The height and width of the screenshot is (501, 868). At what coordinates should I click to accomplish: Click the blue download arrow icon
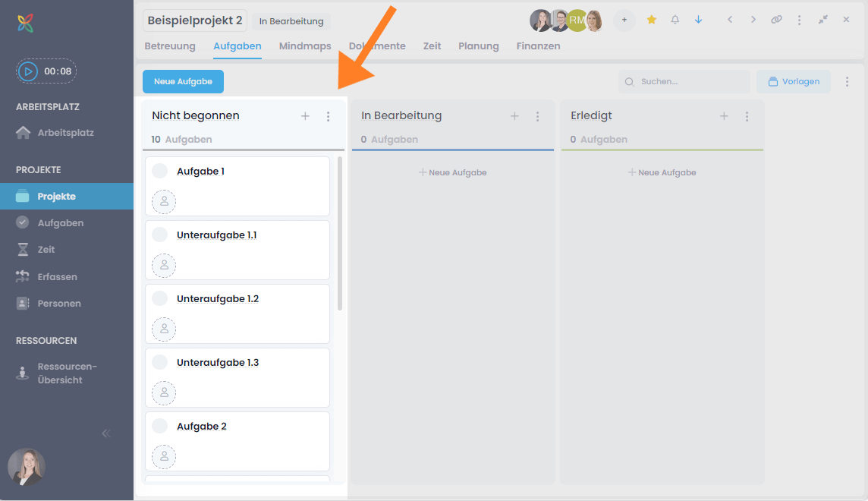tap(698, 19)
